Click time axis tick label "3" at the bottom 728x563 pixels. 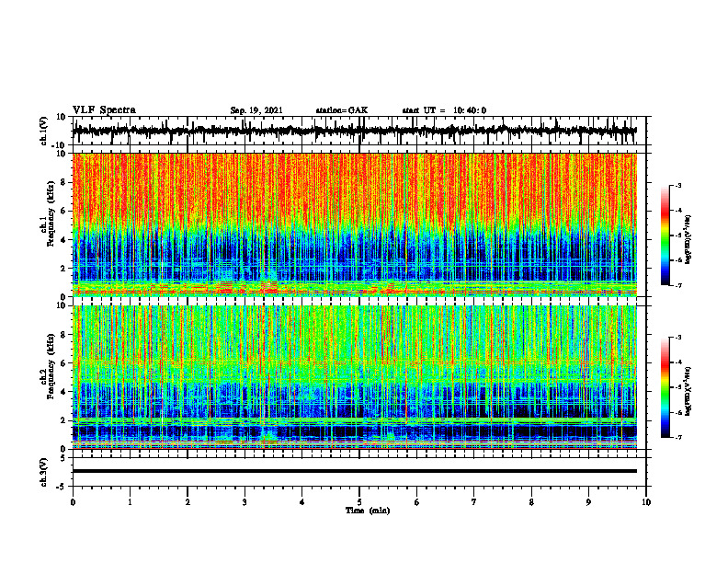(245, 502)
